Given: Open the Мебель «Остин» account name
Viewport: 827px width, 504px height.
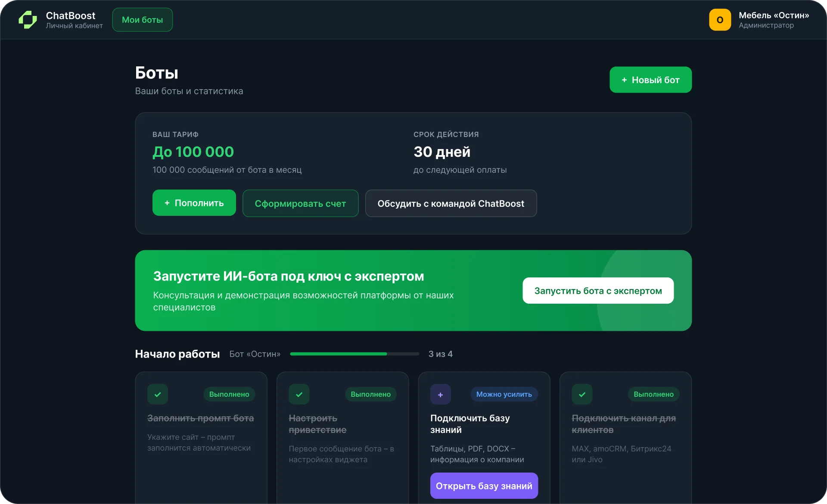Looking at the screenshot, I should click(x=774, y=15).
